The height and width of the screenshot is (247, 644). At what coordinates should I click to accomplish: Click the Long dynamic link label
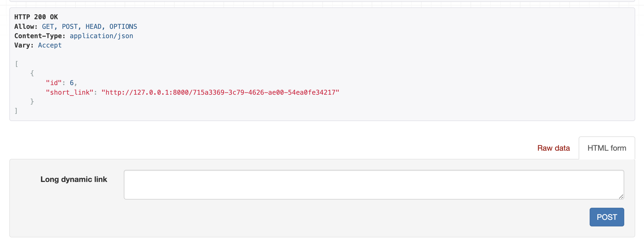[x=74, y=179]
